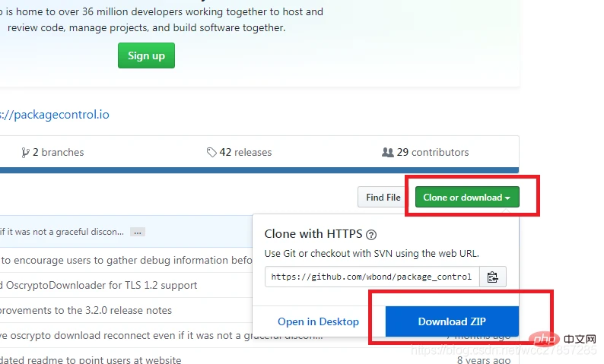Viewport: 604px width, 364px height.
Task: Open the packagecontrol.io website link
Action: [55, 115]
